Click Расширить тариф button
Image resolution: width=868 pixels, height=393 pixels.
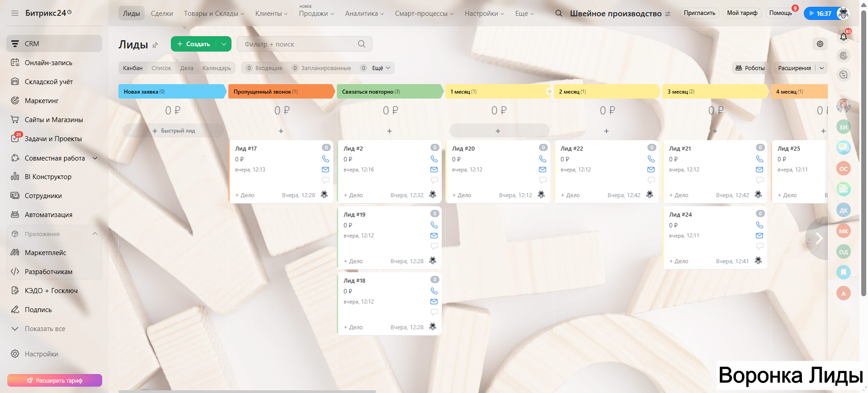point(55,380)
